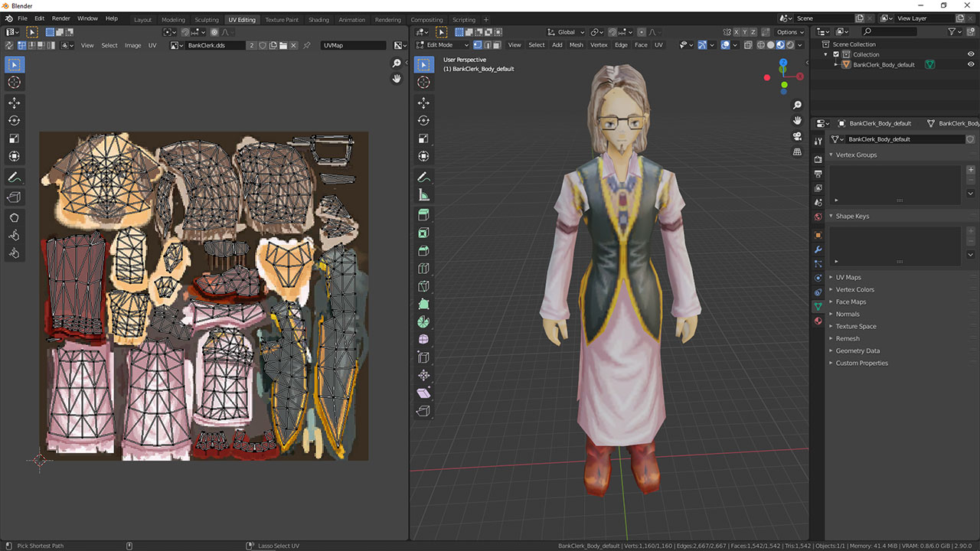Image resolution: width=980 pixels, height=551 pixels.
Task: Click the Options button in viewport header
Action: (x=789, y=32)
